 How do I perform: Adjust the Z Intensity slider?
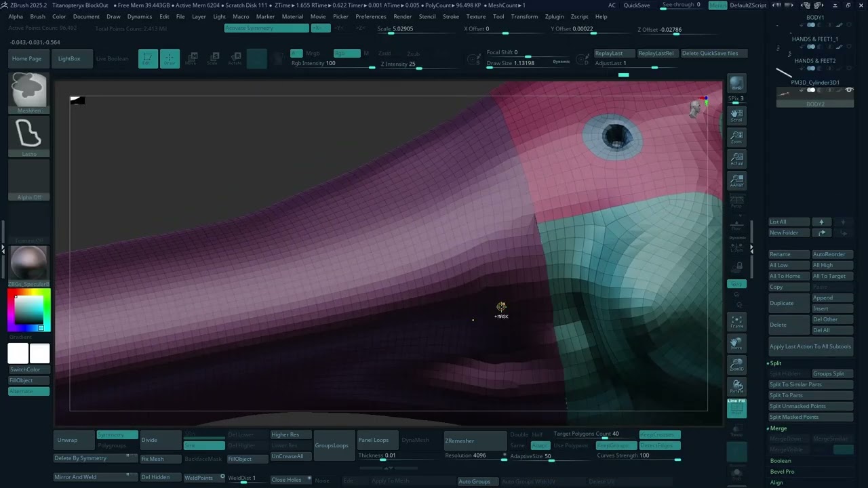(x=419, y=64)
